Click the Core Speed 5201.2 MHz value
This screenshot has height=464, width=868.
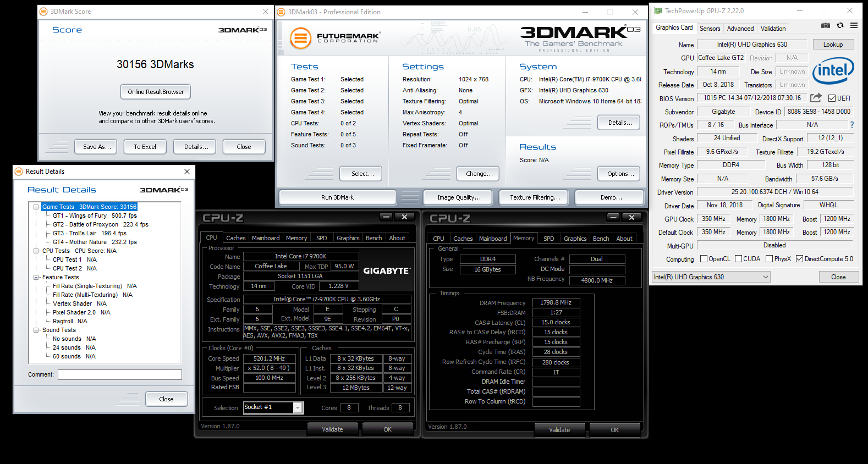pos(270,358)
